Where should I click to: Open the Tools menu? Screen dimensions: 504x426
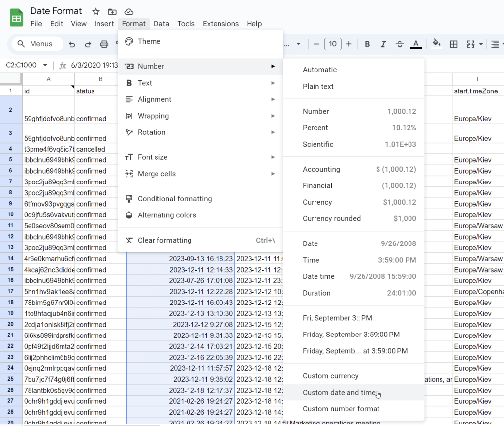pos(186,24)
